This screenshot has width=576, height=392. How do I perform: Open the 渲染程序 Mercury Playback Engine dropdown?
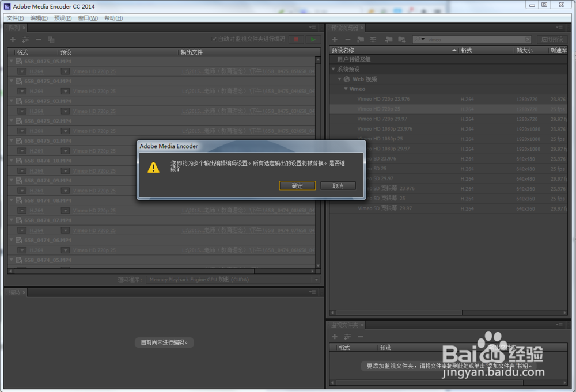[233, 280]
